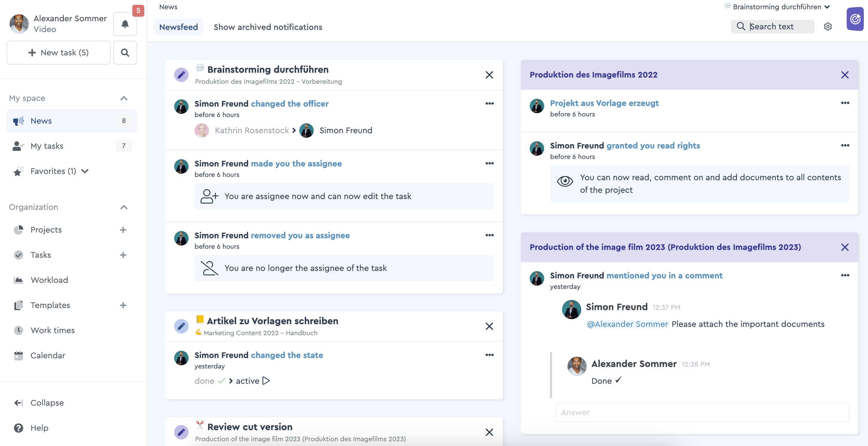Image resolution: width=868 pixels, height=446 pixels.
Task: Click the Answer comment input field
Action: [702, 412]
